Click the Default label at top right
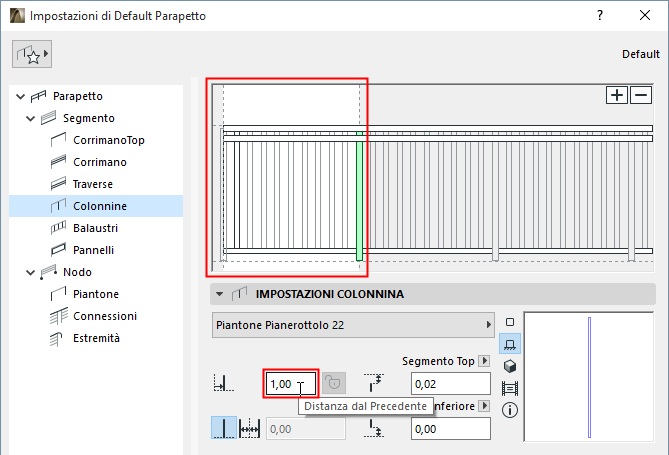 (640, 54)
